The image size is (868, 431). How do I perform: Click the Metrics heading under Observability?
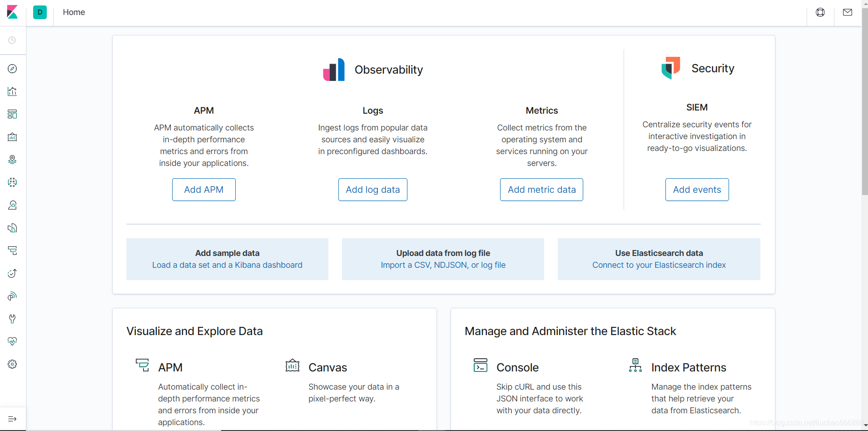pyautogui.click(x=542, y=110)
